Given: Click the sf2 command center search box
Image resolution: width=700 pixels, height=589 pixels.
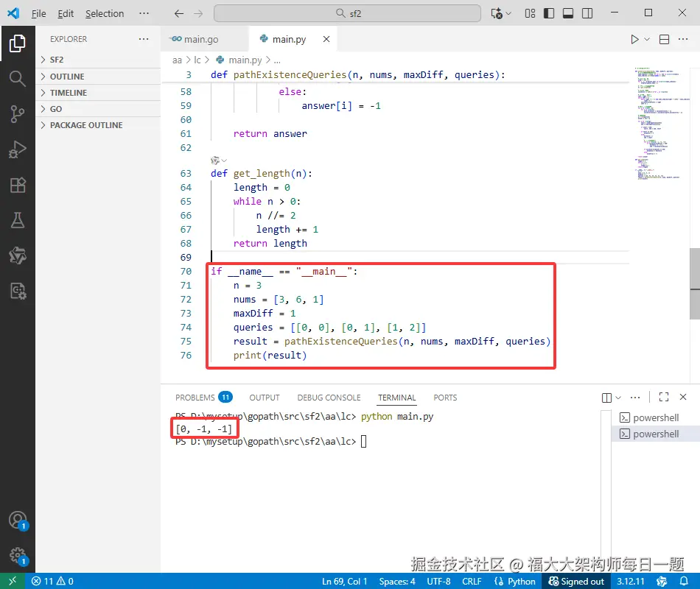Looking at the screenshot, I should pos(347,13).
